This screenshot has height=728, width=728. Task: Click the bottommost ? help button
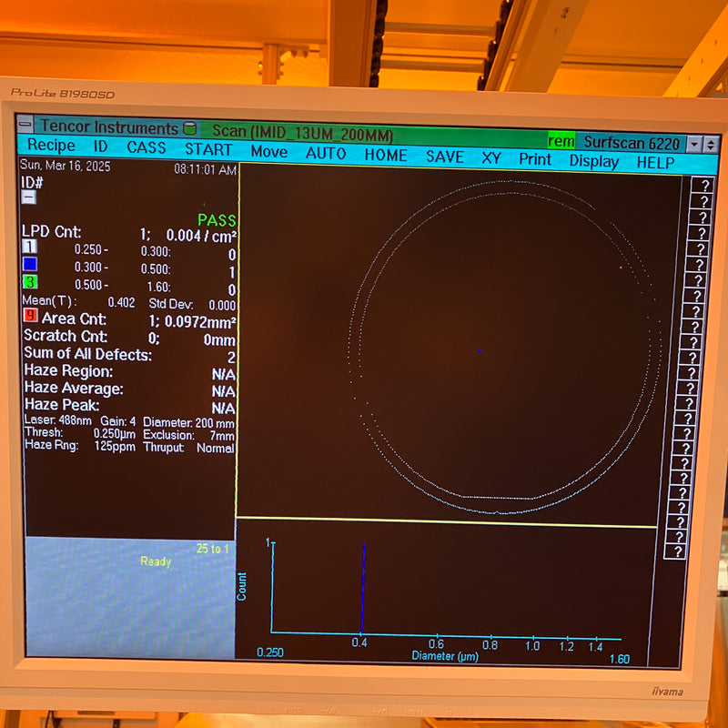pyautogui.click(x=680, y=551)
